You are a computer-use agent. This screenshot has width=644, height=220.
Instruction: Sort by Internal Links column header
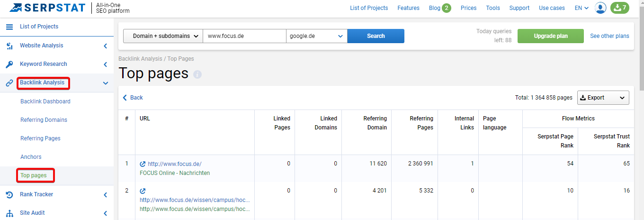pos(464,123)
